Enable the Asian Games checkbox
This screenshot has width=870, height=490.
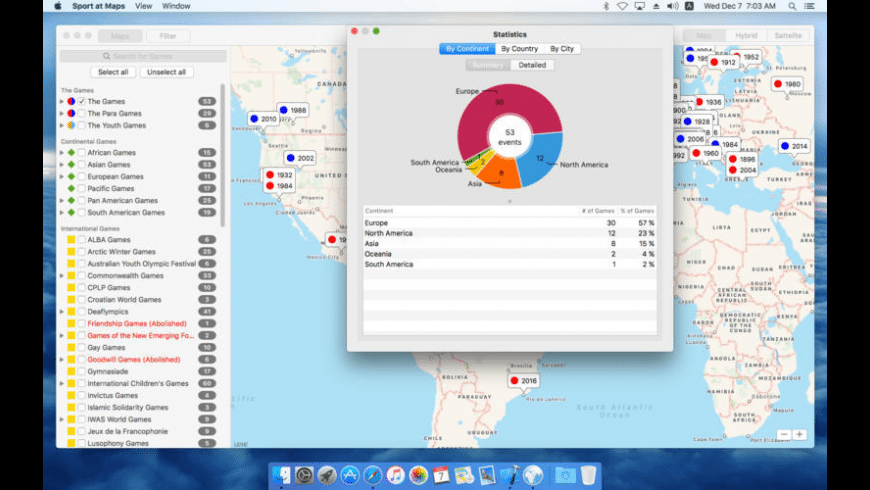82,165
